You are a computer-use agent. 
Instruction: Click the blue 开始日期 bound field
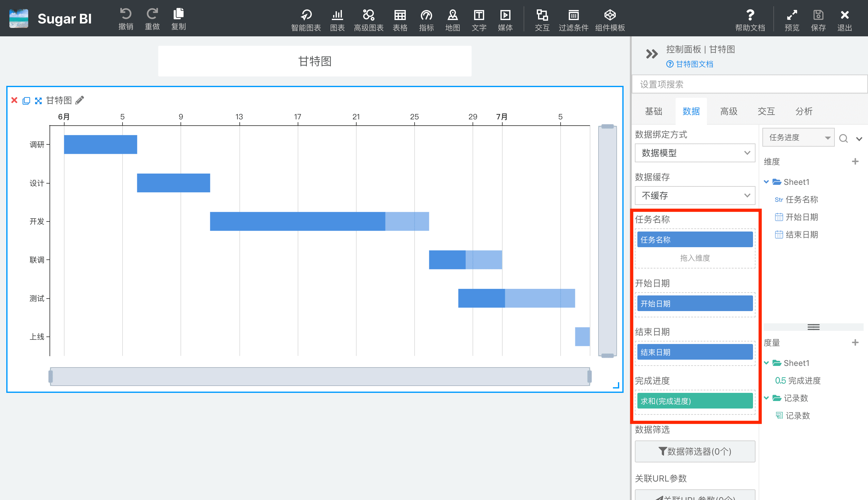point(695,303)
